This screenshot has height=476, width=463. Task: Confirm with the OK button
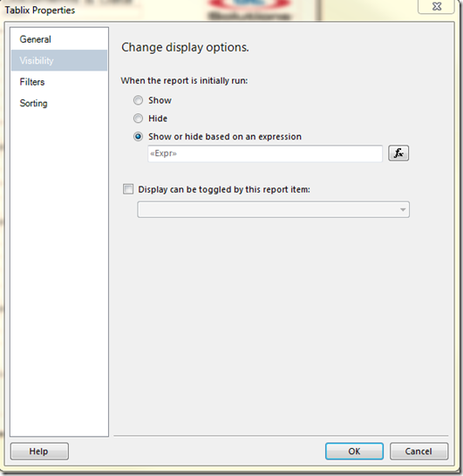click(354, 451)
